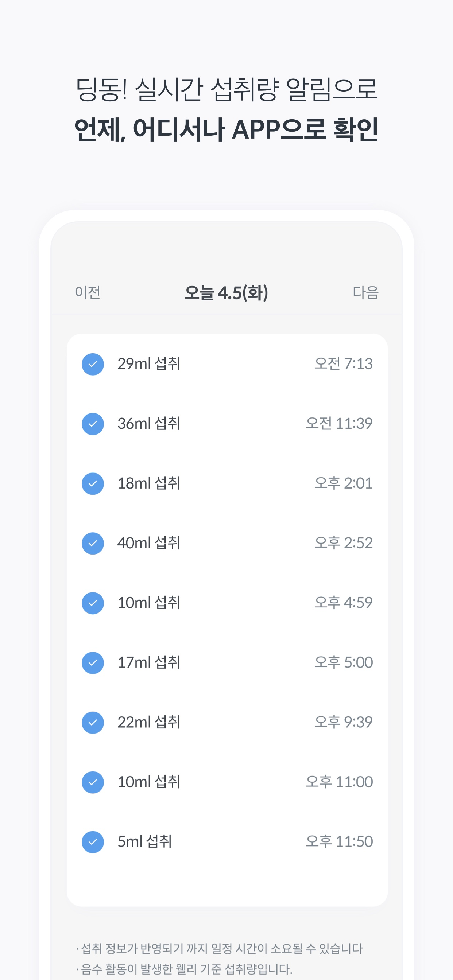Select the 5ml 섭취 entry text
Viewport: 453px width, 980px height.
144,841
